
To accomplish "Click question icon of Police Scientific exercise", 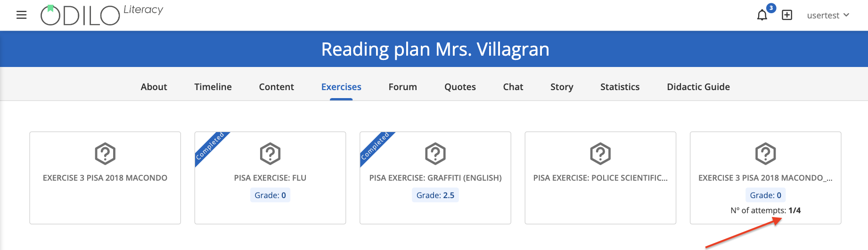I will click(600, 153).
